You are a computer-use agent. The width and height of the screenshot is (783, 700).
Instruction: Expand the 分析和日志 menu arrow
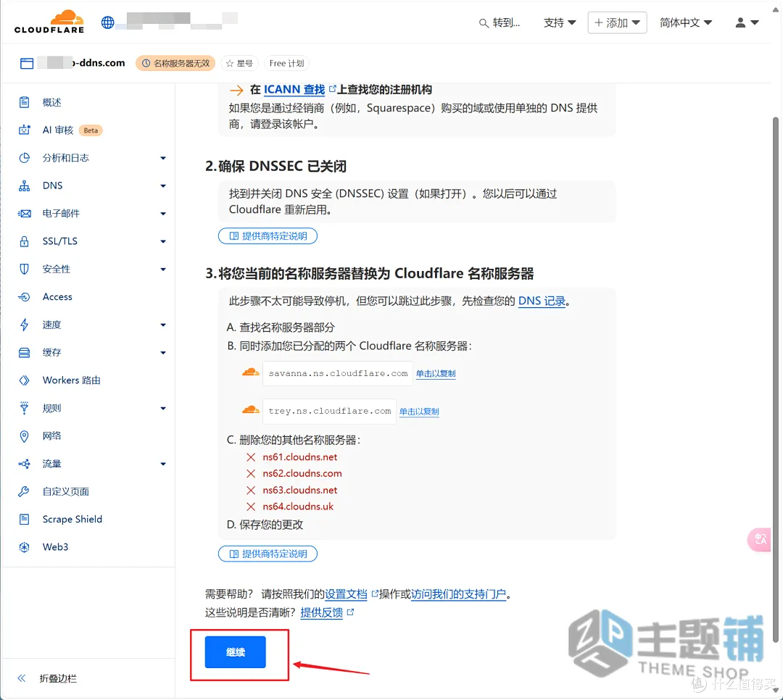(163, 158)
